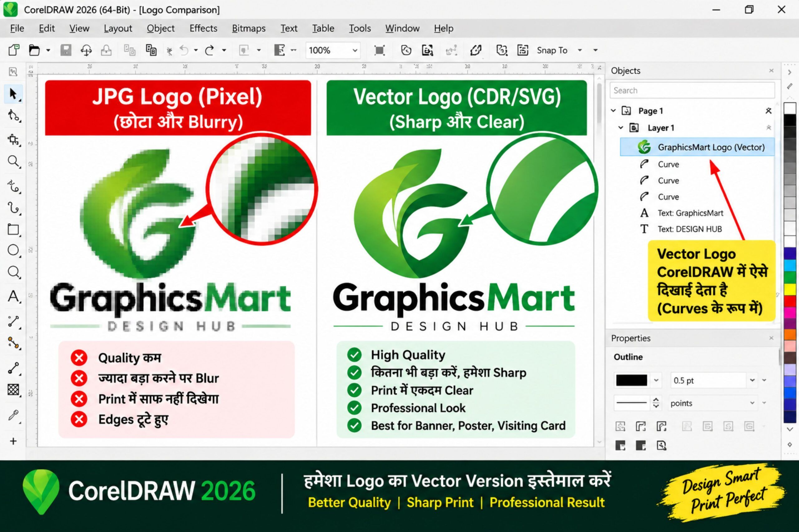
Task: Open the Bitmaps menu
Action: (249, 28)
